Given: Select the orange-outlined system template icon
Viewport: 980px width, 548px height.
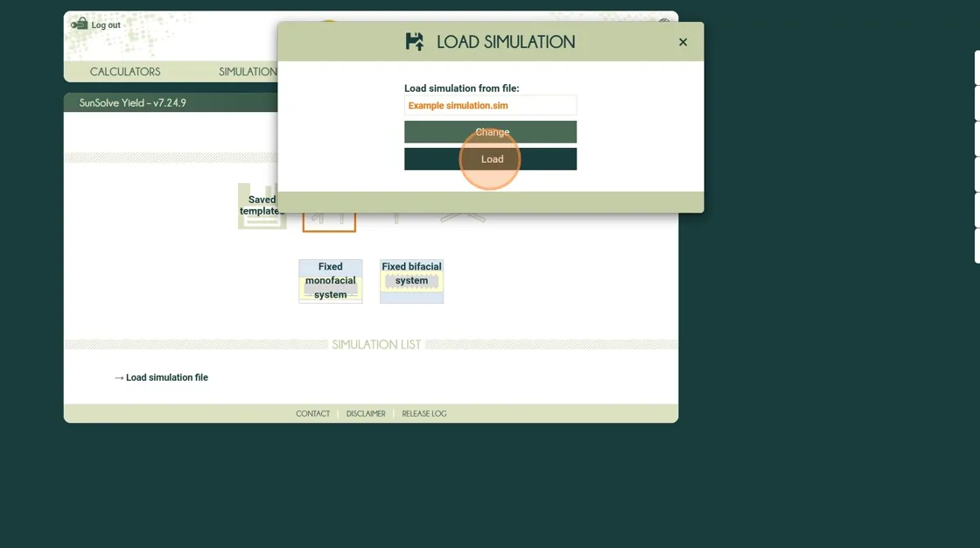Looking at the screenshot, I should click(x=329, y=221).
